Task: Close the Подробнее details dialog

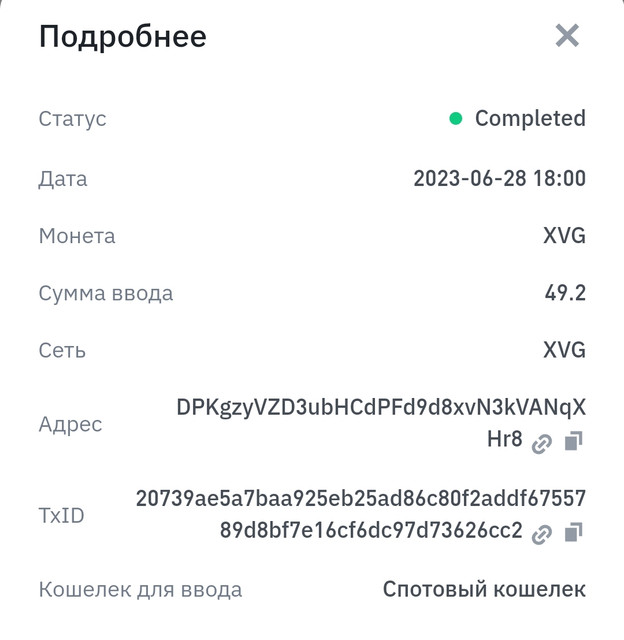Action: pos(567,36)
